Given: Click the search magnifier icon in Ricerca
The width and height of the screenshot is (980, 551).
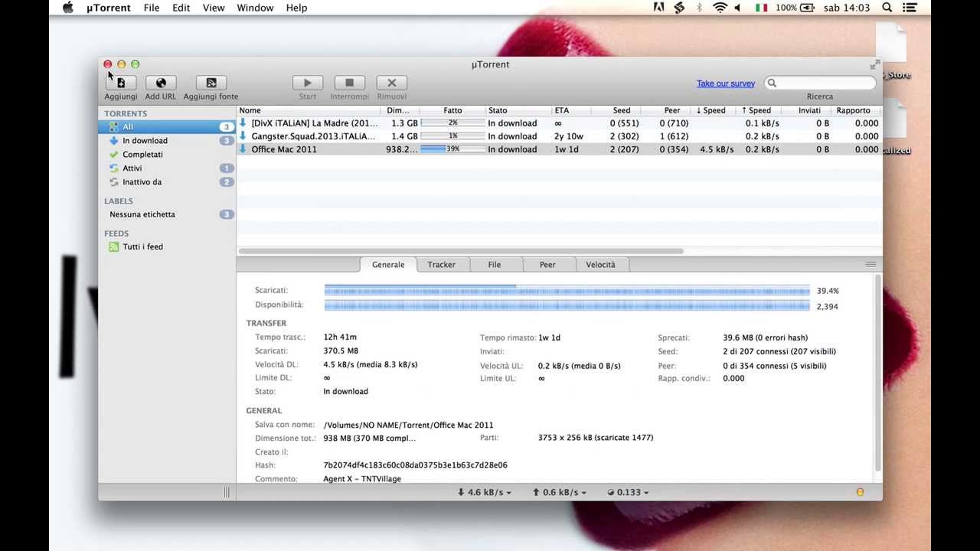Looking at the screenshot, I should pyautogui.click(x=772, y=83).
